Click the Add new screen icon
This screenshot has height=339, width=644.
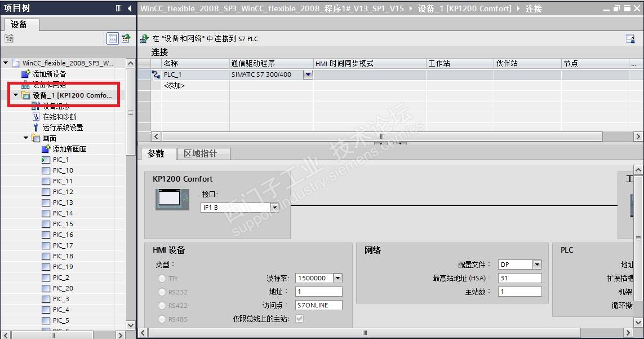coord(46,148)
